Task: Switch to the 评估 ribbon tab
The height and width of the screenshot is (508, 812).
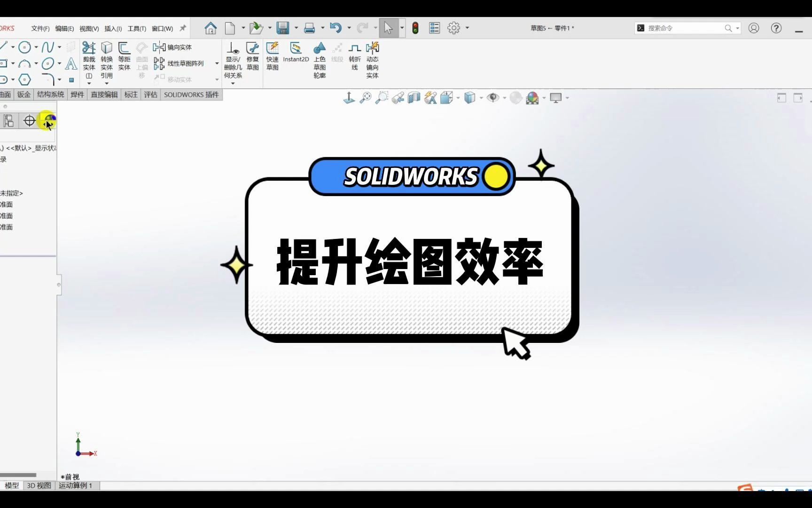Action: click(150, 95)
